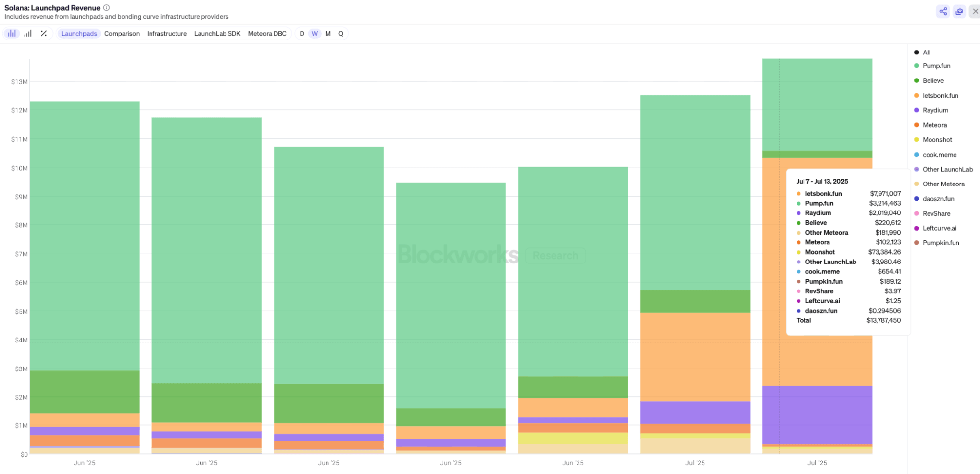Viewport: 980px width, 474px height.
Task: Toggle RevShare in the right legend list
Action: (932, 213)
